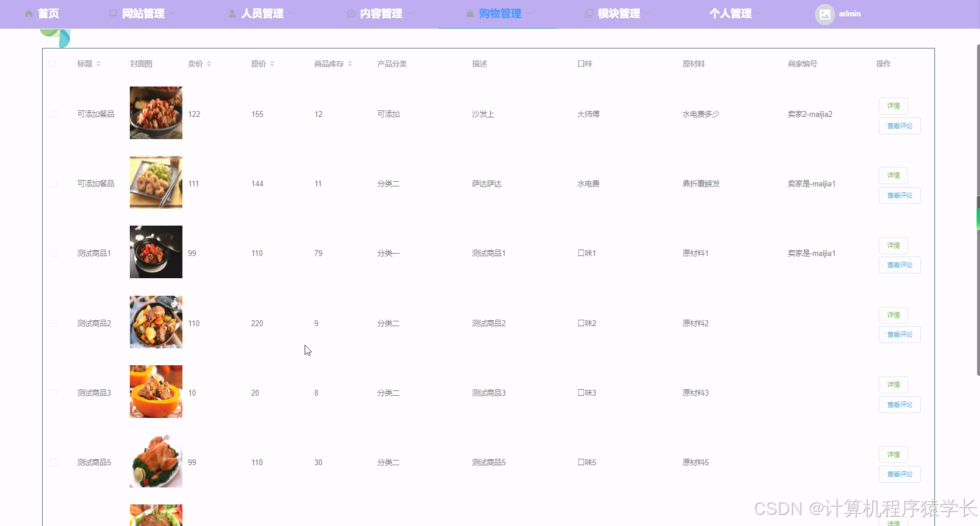Screen dimensions: 980x526
Task: Select the checkbox for 测试商品1
Action: (54, 253)
